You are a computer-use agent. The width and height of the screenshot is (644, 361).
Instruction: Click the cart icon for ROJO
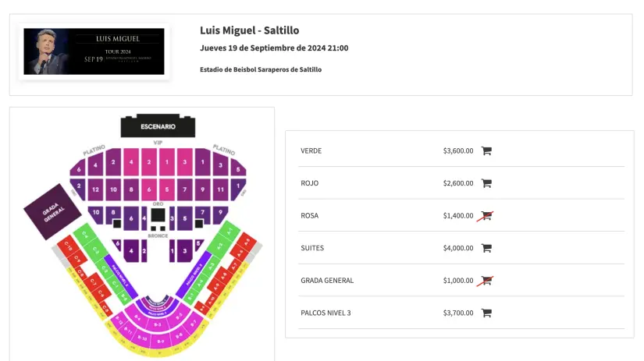click(x=486, y=183)
